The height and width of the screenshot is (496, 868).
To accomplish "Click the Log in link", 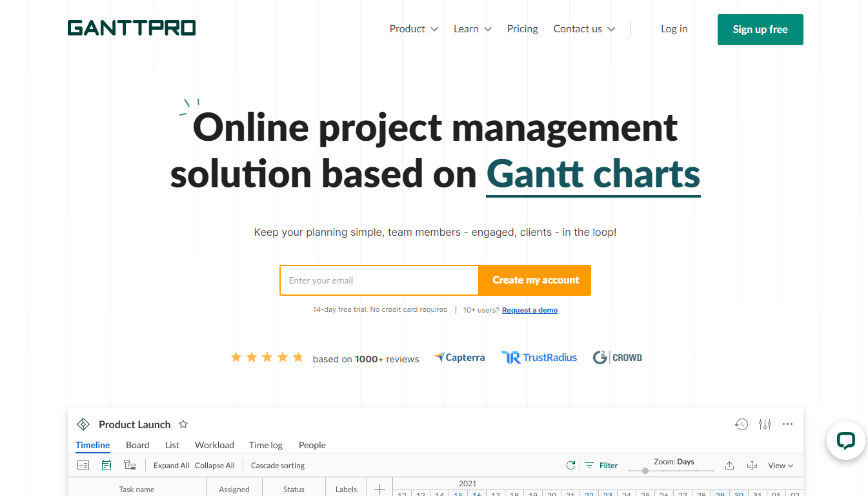I will tap(674, 29).
